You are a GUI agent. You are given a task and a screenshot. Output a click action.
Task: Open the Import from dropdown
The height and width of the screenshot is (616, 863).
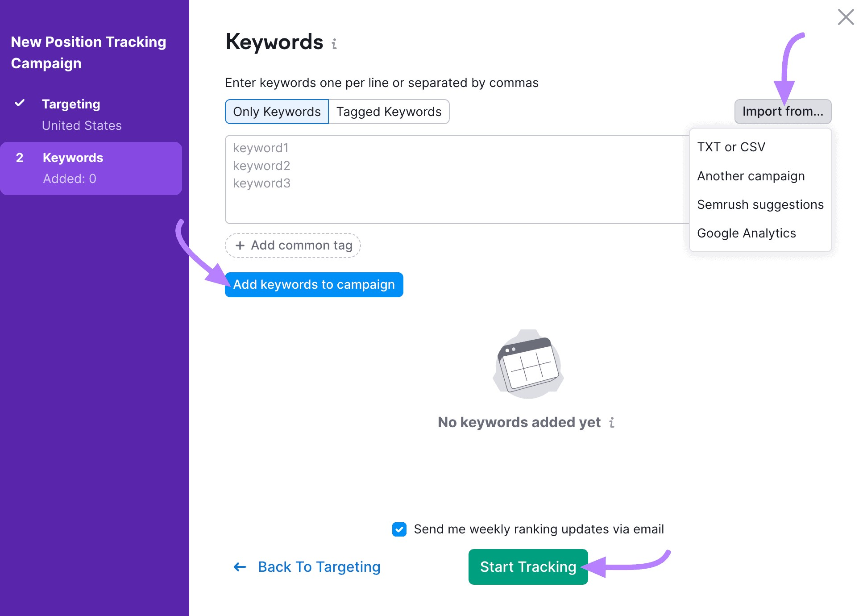[783, 111]
